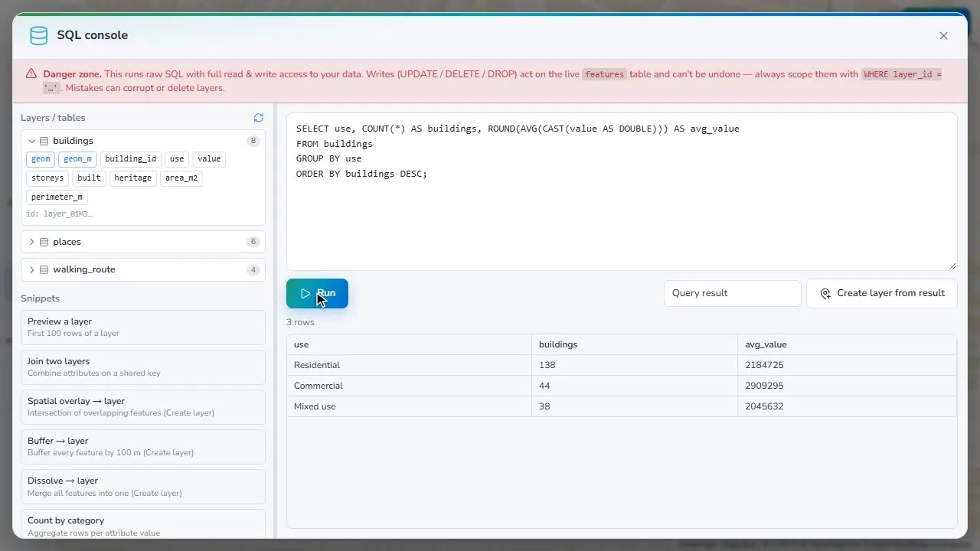This screenshot has width=980, height=551.
Task: Click the map pin icon on Create layer
Action: click(x=825, y=293)
